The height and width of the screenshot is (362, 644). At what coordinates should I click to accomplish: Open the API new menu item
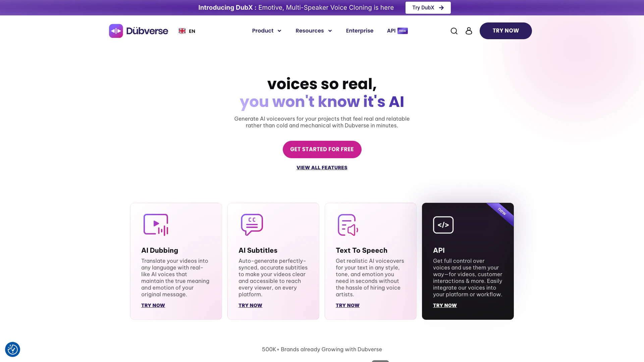[397, 31]
